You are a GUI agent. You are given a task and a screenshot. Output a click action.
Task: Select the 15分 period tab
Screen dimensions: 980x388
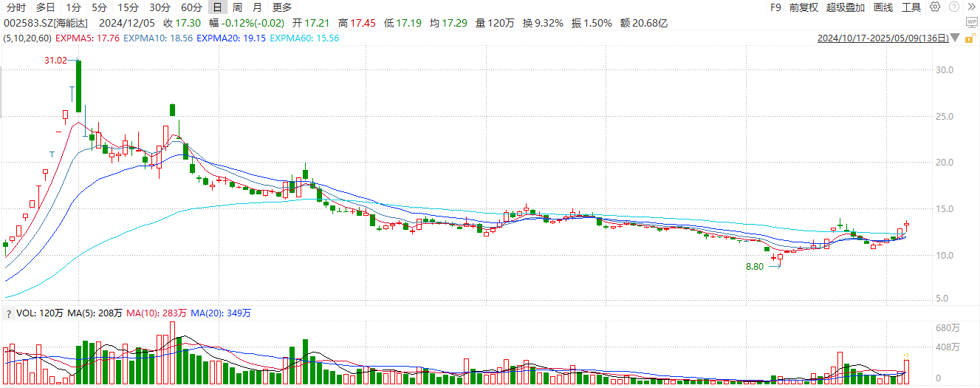pyautogui.click(x=128, y=7)
